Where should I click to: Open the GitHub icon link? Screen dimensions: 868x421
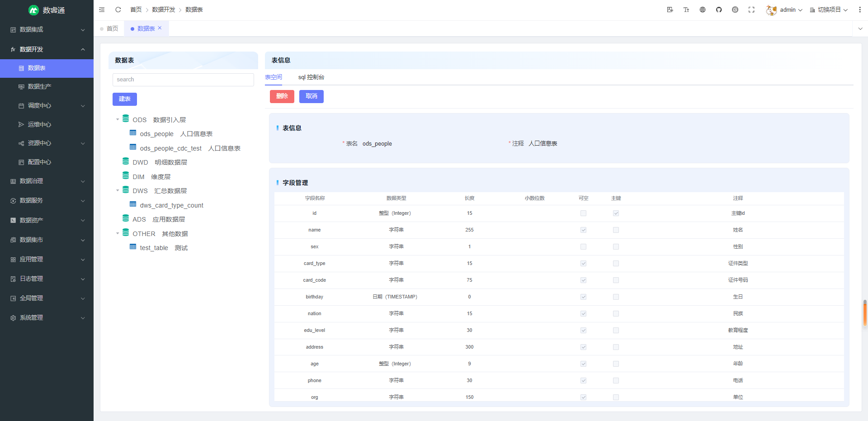point(719,9)
